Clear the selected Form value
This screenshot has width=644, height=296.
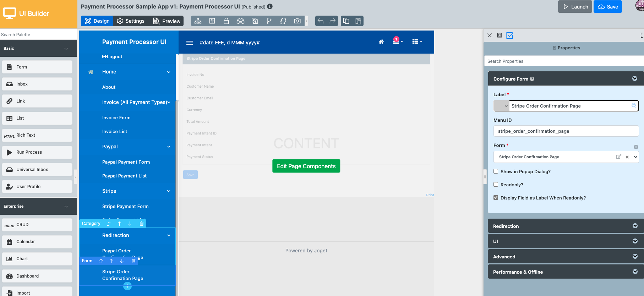[627, 157]
